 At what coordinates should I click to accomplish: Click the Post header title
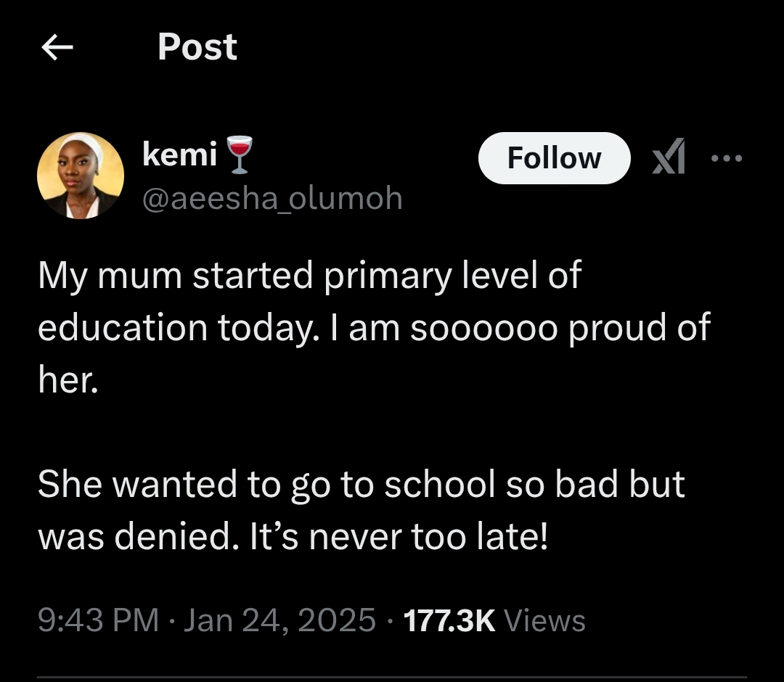(x=197, y=47)
